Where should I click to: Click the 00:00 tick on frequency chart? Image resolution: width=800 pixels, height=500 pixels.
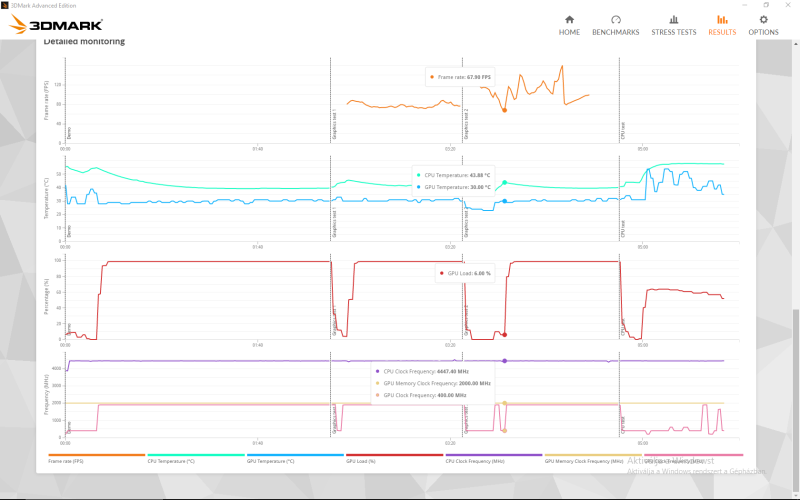tap(65, 443)
